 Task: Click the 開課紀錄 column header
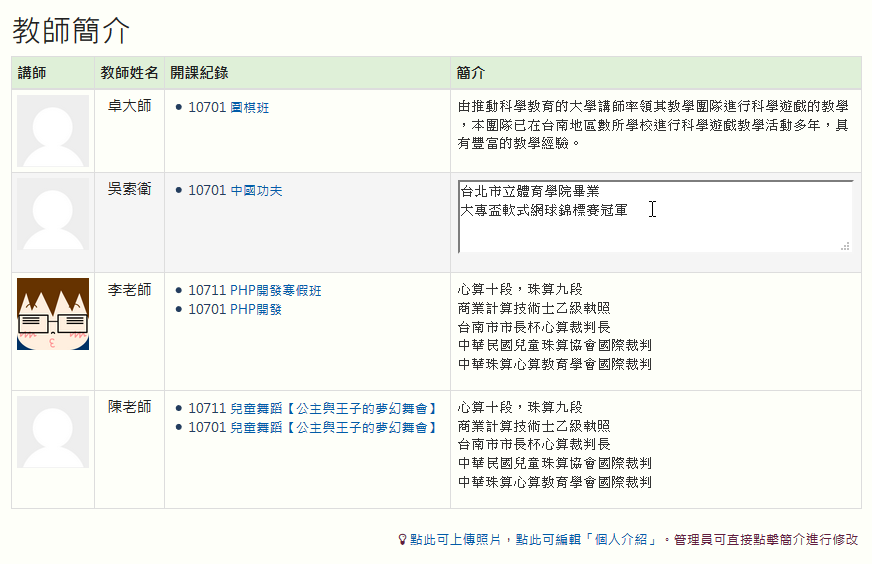pyautogui.click(x=199, y=73)
